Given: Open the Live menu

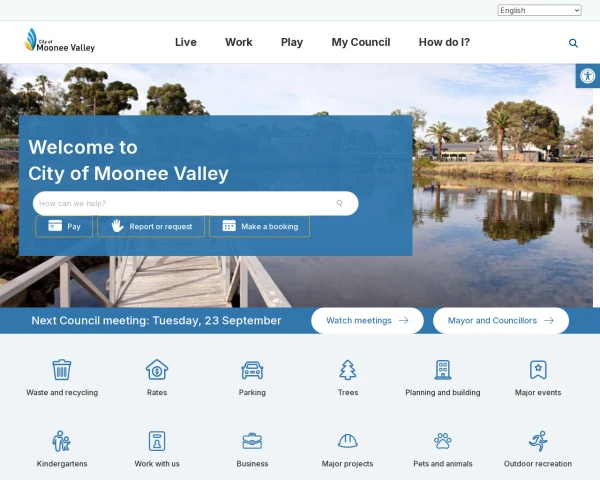Looking at the screenshot, I should [186, 42].
